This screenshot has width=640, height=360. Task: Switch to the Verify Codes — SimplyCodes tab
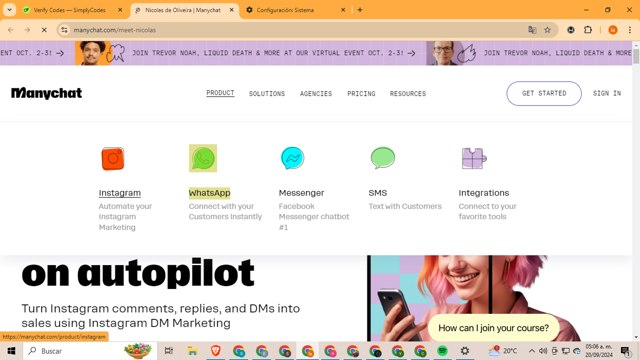click(69, 10)
